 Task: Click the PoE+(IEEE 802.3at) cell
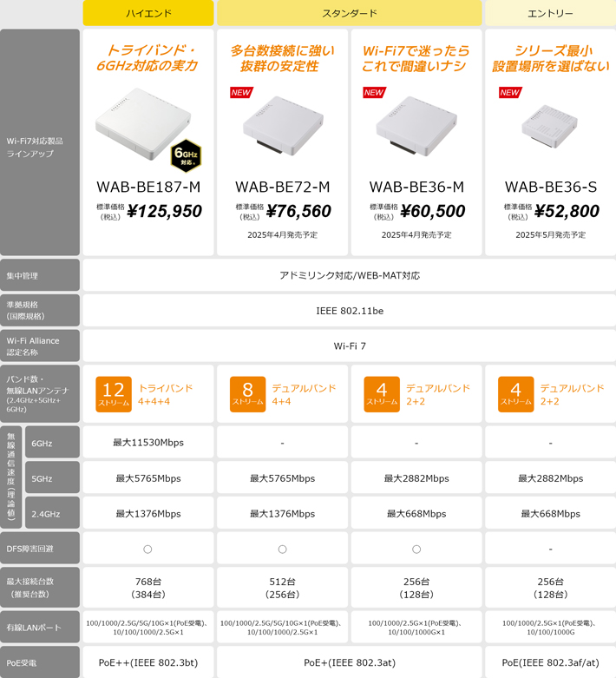350,662
